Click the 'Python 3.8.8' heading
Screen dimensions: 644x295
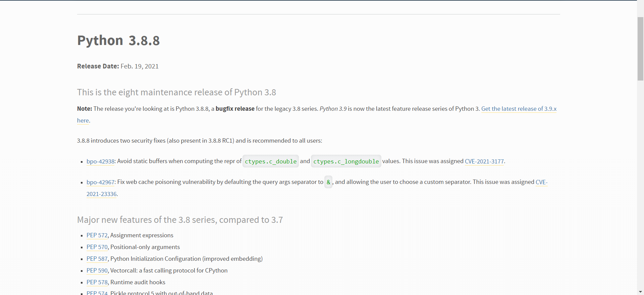118,41
